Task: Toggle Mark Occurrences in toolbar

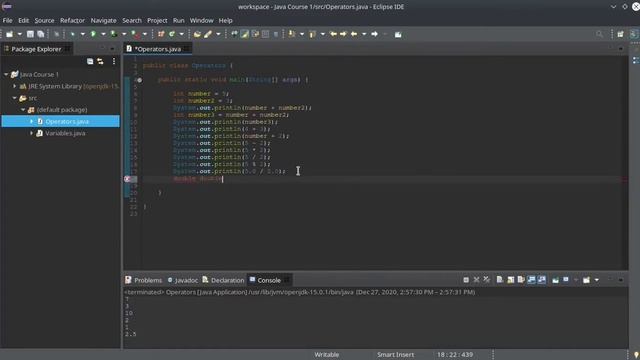Action: [244, 34]
